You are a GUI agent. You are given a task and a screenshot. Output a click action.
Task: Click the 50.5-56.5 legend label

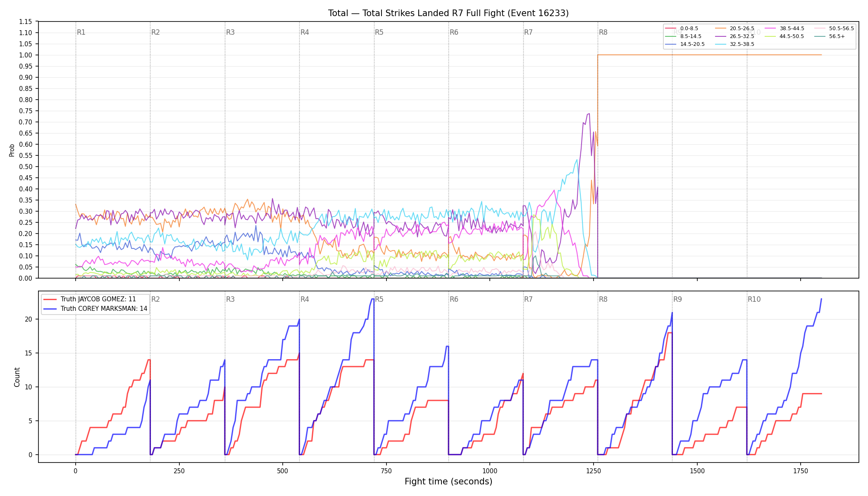click(x=842, y=29)
